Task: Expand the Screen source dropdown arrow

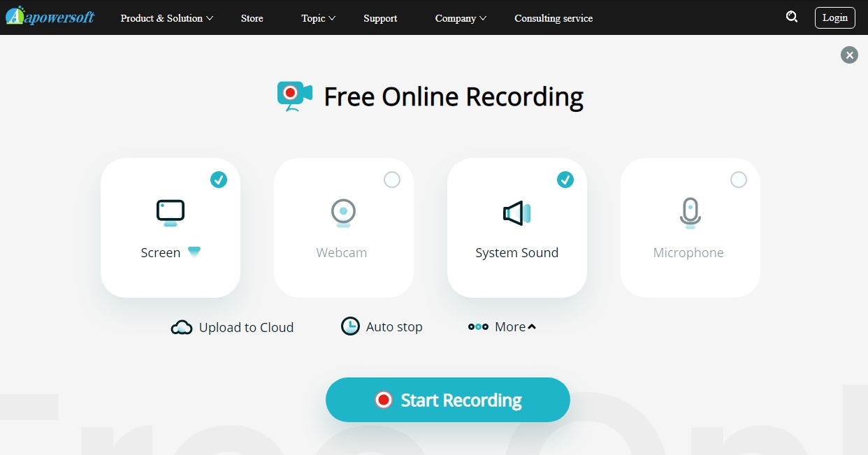Action: (x=194, y=252)
